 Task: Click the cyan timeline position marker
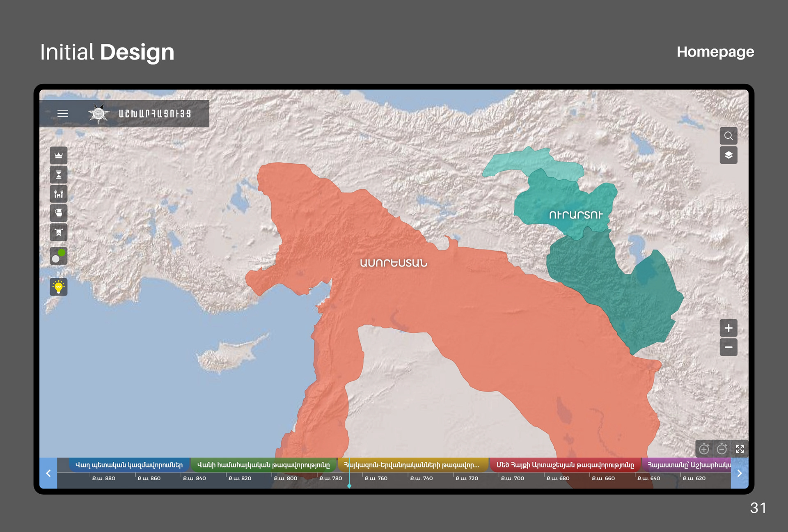click(349, 486)
